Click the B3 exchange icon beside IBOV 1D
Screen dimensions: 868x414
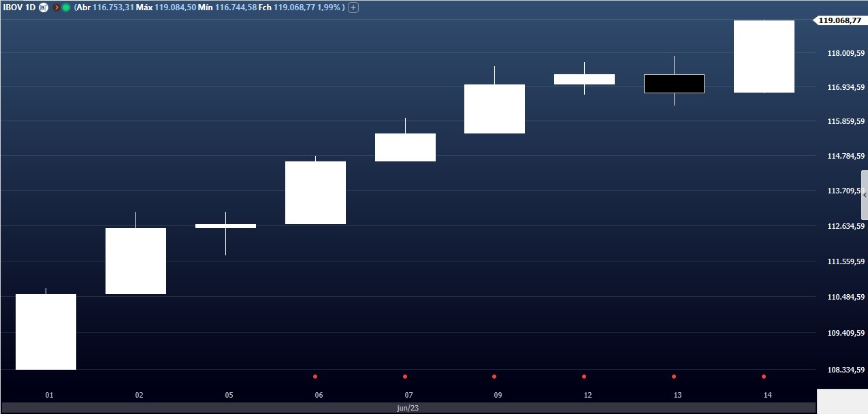tap(44, 7)
